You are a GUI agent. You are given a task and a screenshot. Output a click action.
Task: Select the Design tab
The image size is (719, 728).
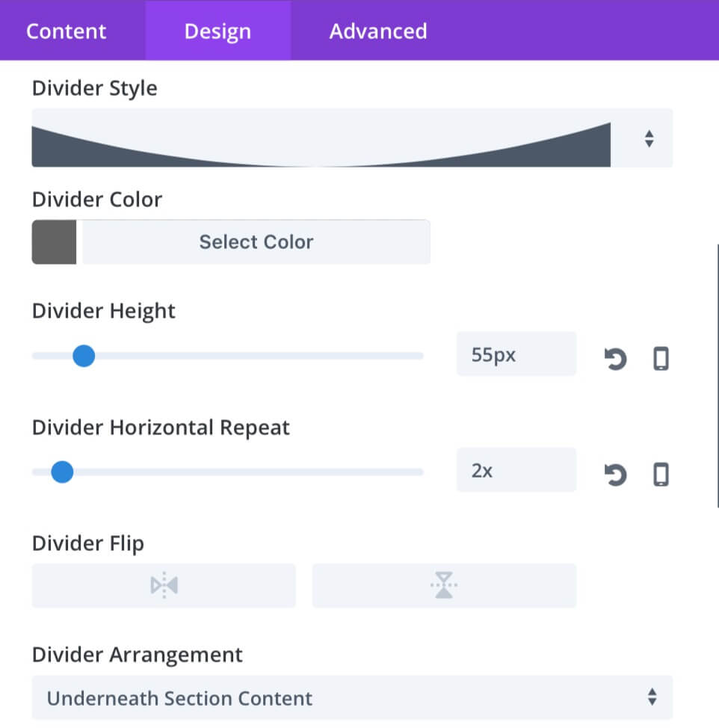(x=217, y=31)
